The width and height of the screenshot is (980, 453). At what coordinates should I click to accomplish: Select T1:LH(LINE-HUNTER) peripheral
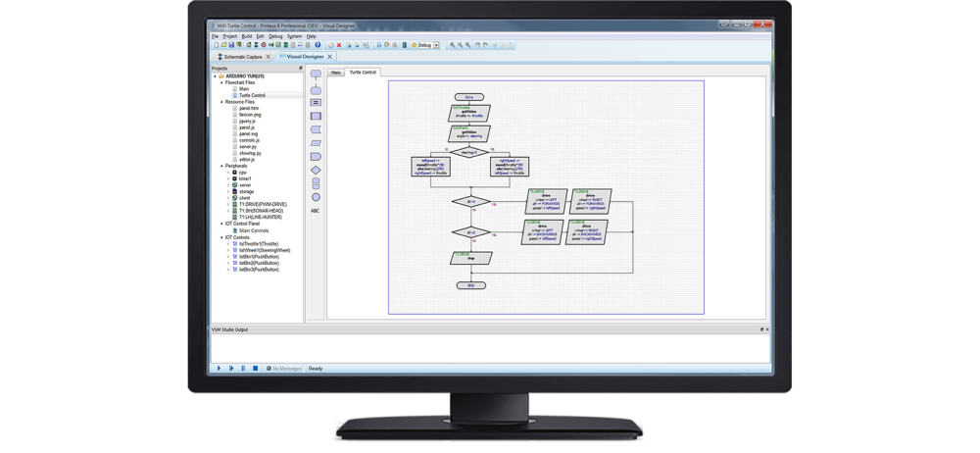(260, 217)
